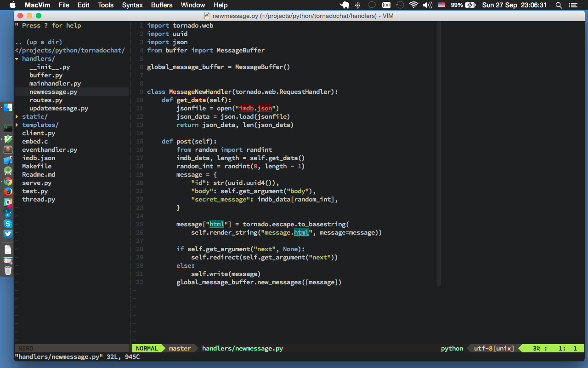Click the master branch statusline indicator
Screen dimensions: 588x368
point(179,348)
